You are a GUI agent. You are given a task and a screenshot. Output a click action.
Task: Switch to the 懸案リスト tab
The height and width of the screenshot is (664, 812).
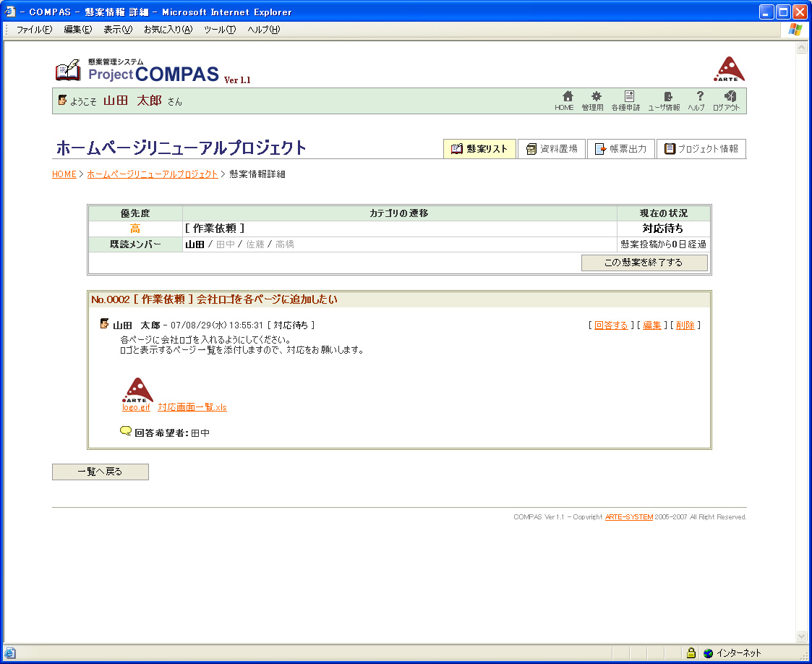479,149
